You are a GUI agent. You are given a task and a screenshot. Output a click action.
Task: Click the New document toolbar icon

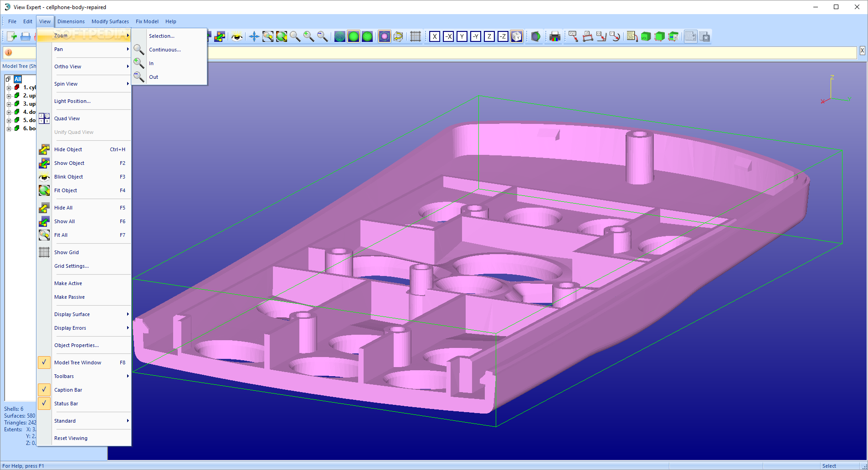pos(12,36)
